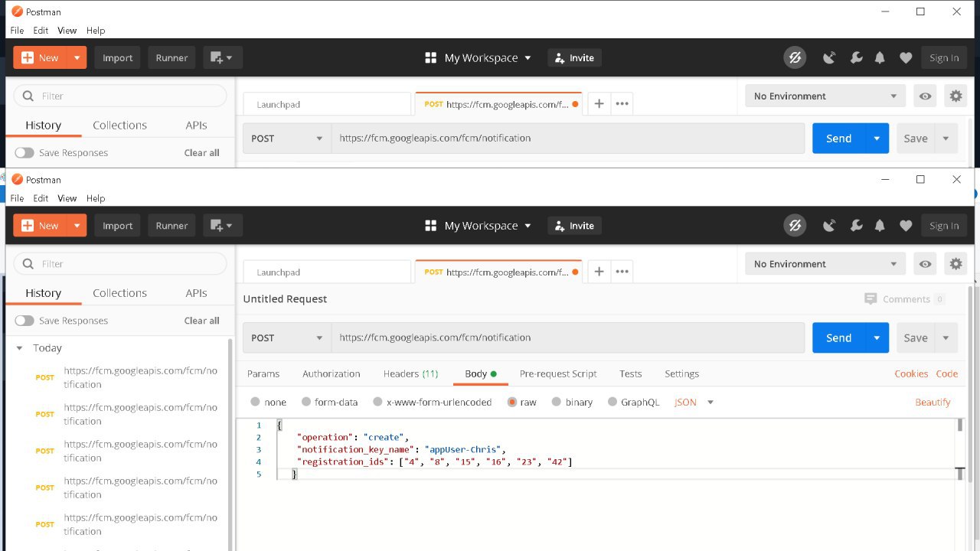
Task: Open the Pre-request Script tab
Action: (x=558, y=373)
